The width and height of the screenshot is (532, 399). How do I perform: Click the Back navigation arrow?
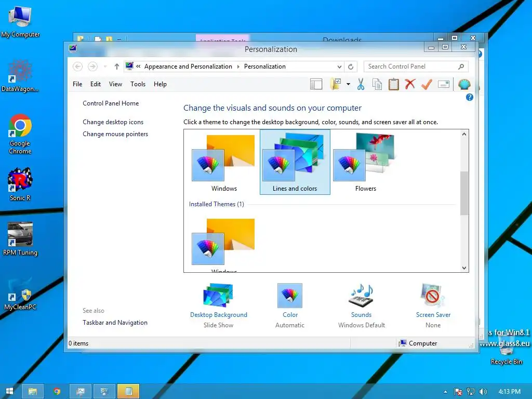[x=78, y=66]
